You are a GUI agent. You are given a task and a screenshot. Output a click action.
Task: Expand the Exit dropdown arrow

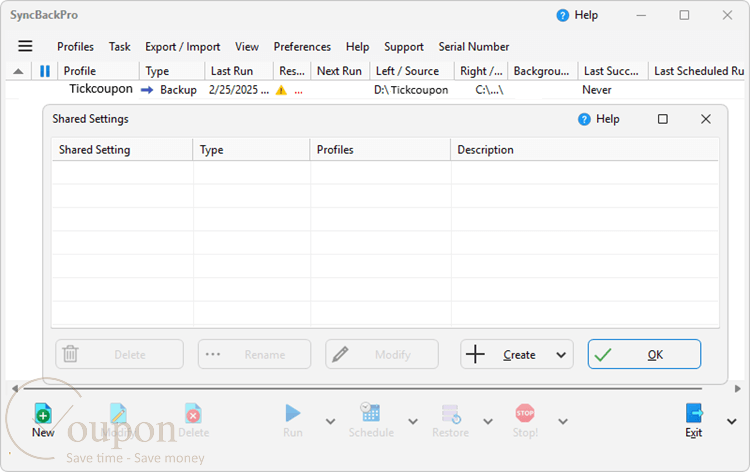[731, 421]
